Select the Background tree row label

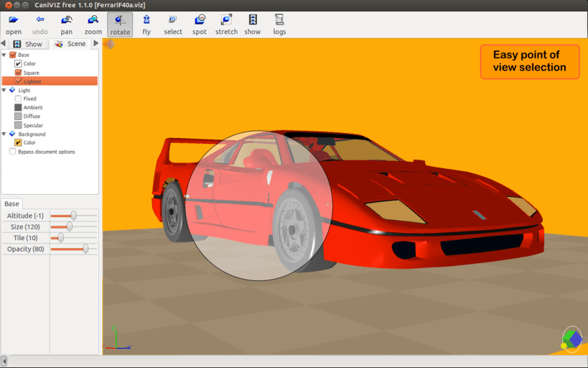point(32,134)
